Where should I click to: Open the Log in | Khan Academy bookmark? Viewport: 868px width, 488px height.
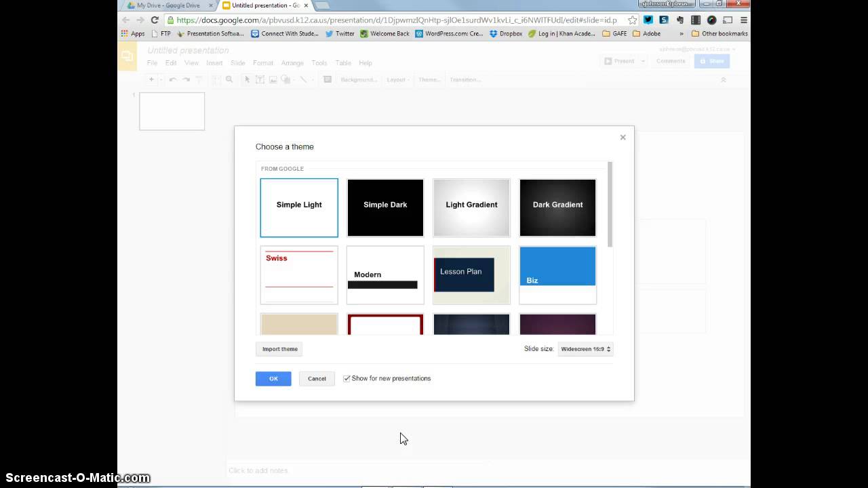click(x=561, y=33)
